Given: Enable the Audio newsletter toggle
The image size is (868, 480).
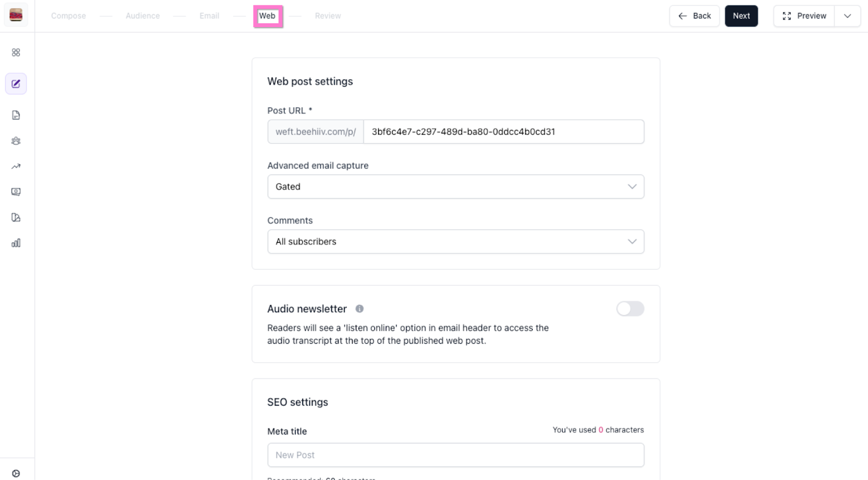Looking at the screenshot, I should point(630,308).
